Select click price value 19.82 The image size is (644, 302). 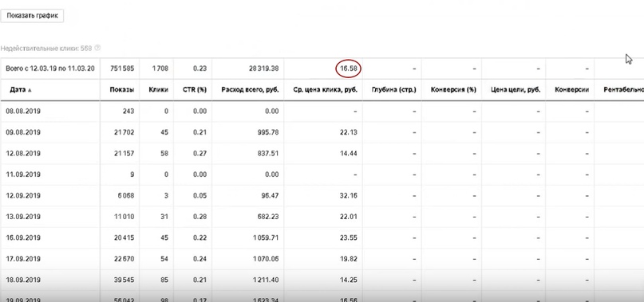tap(349, 259)
